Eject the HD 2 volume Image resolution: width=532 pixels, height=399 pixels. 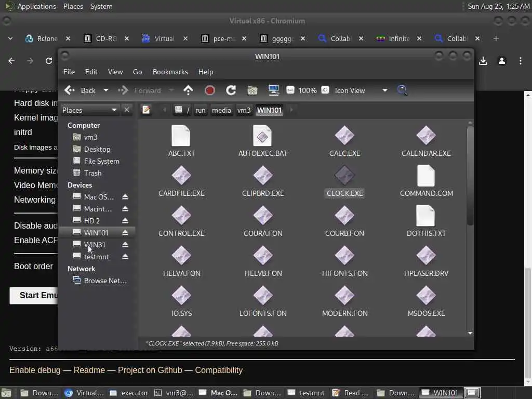point(125,221)
